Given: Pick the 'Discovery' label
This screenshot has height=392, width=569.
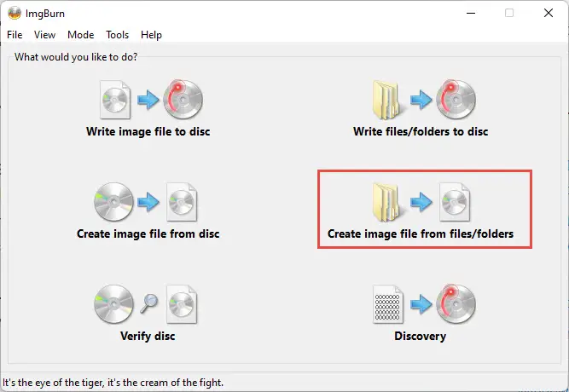Looking at the screenshot, I should 421,336.
